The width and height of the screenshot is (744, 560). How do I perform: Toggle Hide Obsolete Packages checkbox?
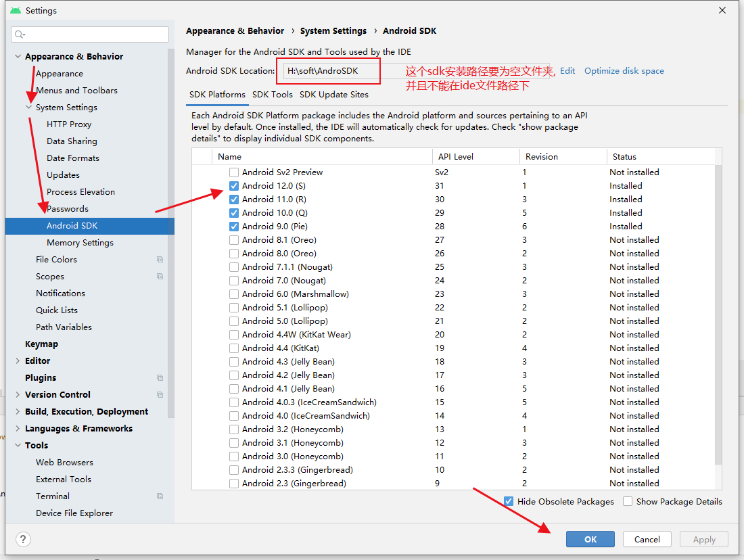pyautogui.click(x=509, y=501)
